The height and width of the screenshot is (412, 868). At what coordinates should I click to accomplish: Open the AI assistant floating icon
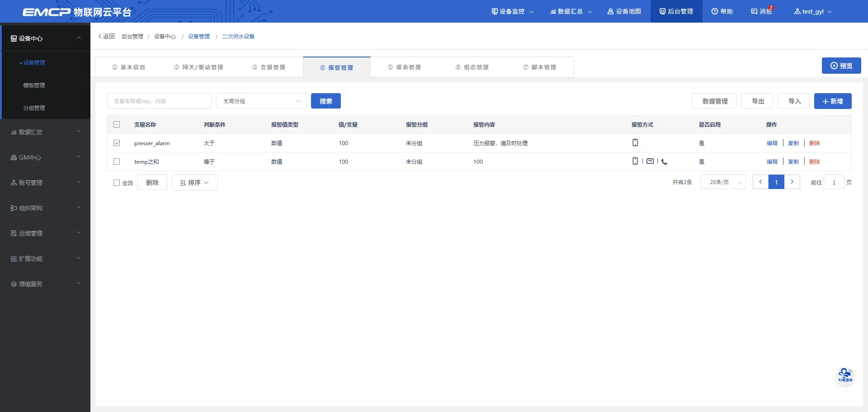click(845, 375)
